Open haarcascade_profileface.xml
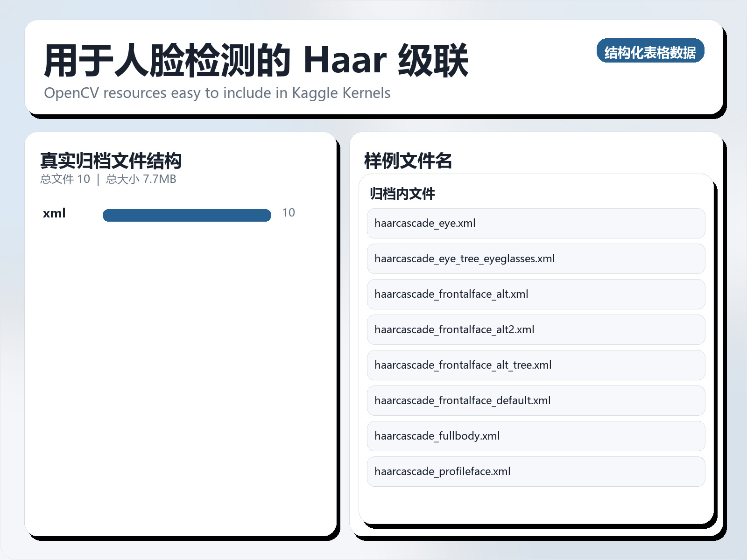The height and width of the screenshot is (560, 747). [535, 471]
